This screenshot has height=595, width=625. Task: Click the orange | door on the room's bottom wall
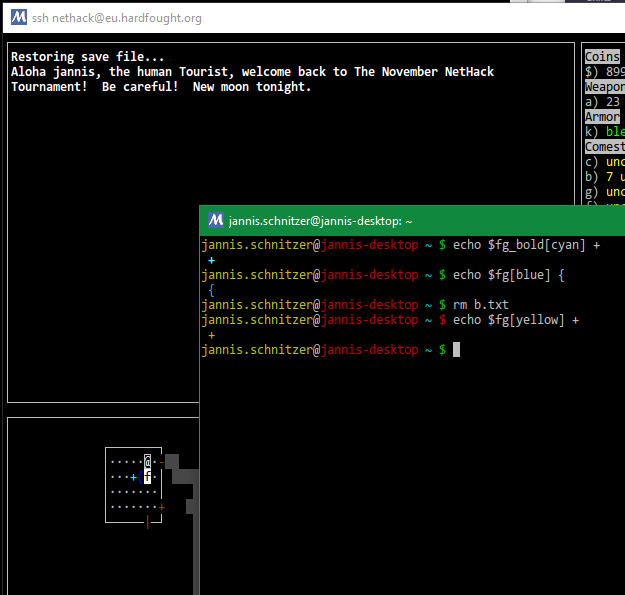pyautogui.click(x=147, y=521)
